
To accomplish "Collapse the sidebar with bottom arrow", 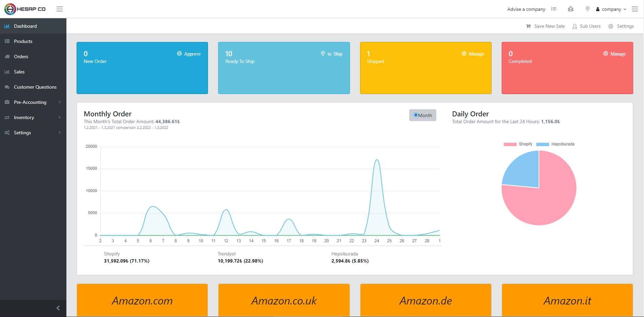I will (x=58, y=308).
